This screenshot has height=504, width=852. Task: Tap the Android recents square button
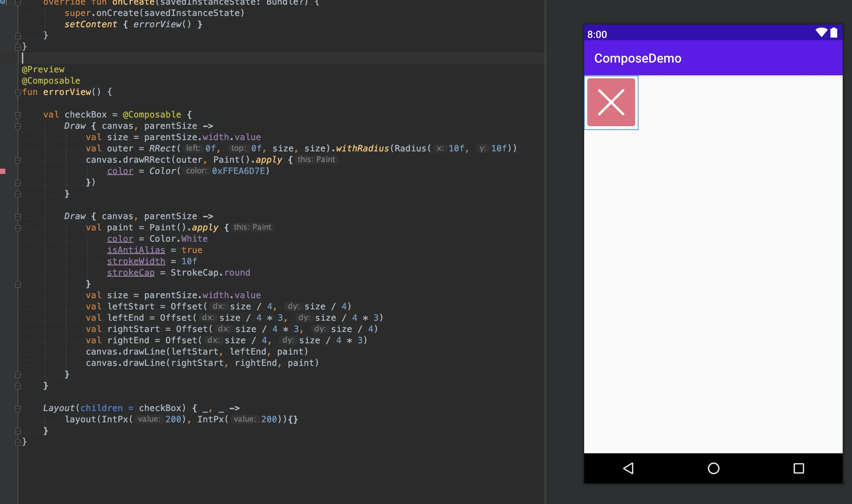tap(798, 468)
